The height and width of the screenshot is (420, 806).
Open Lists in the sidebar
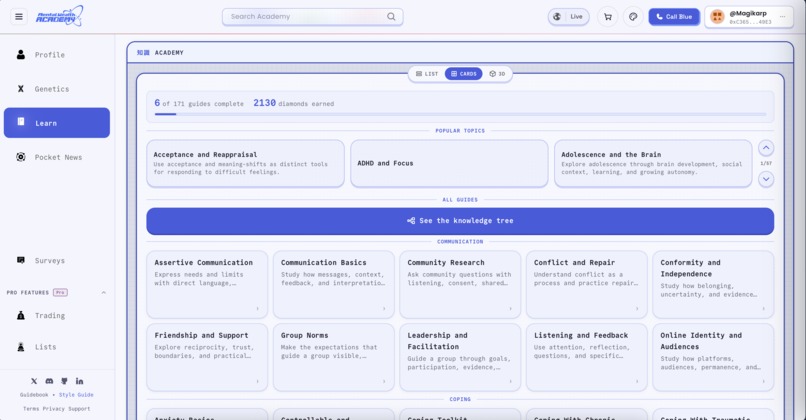pyautogui.click(x=57, y=347)
